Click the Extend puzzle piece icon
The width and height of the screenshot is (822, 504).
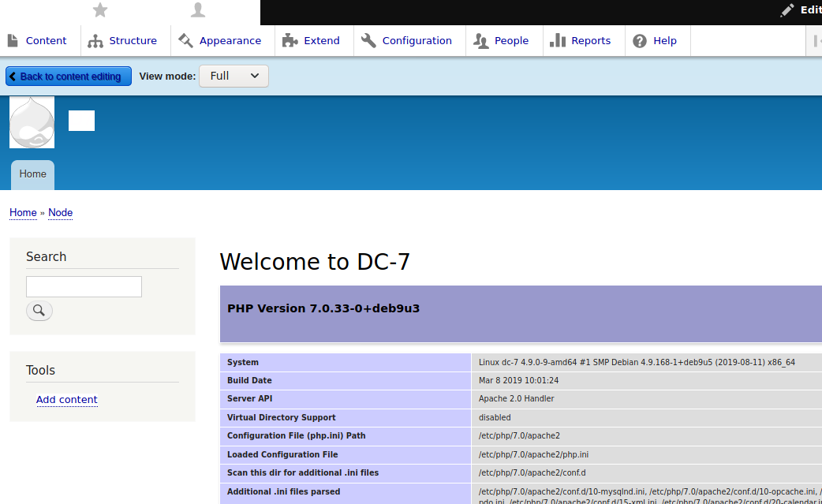290,40
